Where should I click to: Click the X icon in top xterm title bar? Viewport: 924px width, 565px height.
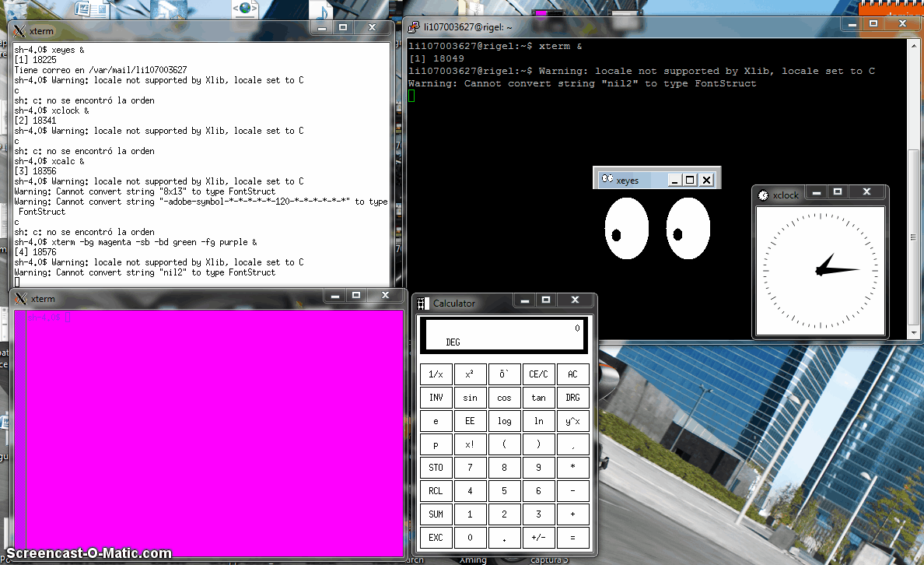[19, 30]
